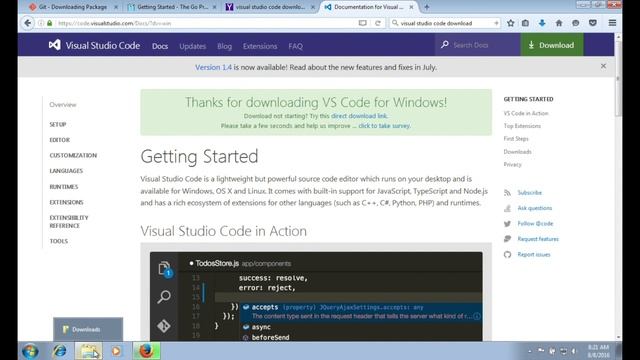Click the taskbar clock
The width and height of the screenshot is (640, 360).
point(598,351)
